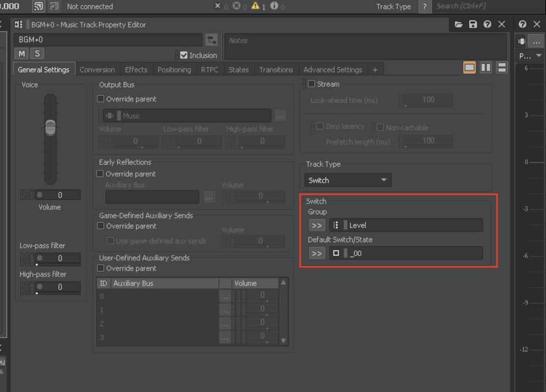The width and height of the screenshot is (546, 392).
Task: Click the aux bus table scroll down arrow
Action: pyautogui.click(x=284, y=340)
